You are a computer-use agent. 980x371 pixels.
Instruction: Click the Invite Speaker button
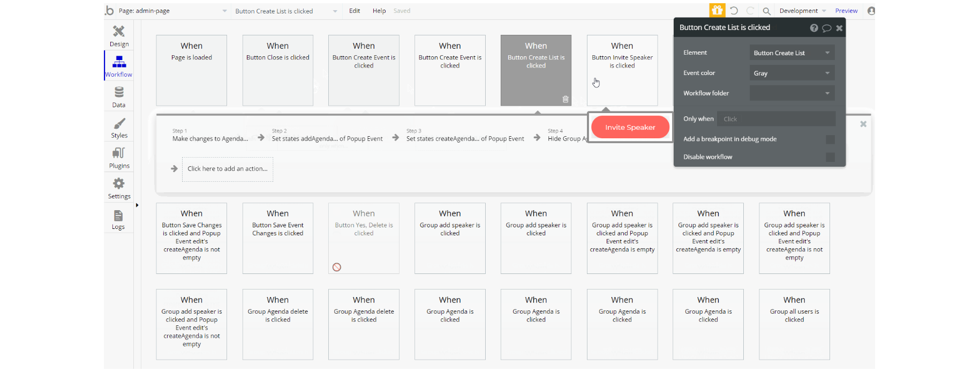click(630, 128)
